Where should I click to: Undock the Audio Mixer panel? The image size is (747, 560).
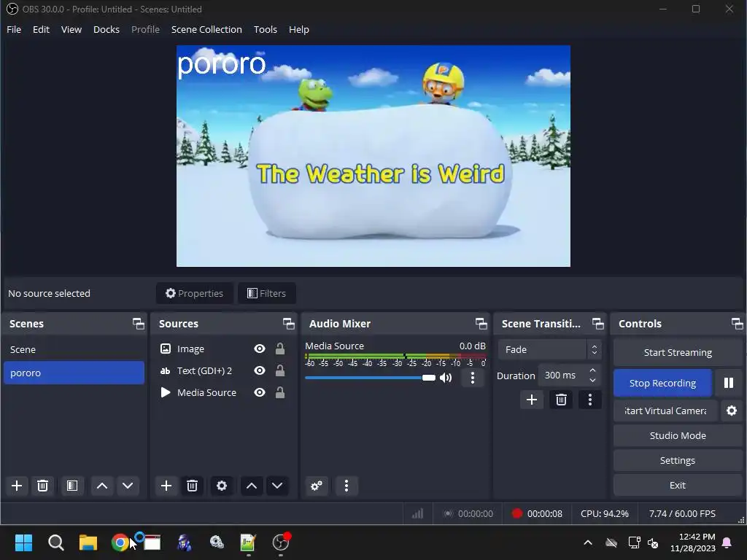tap(481, 324)
